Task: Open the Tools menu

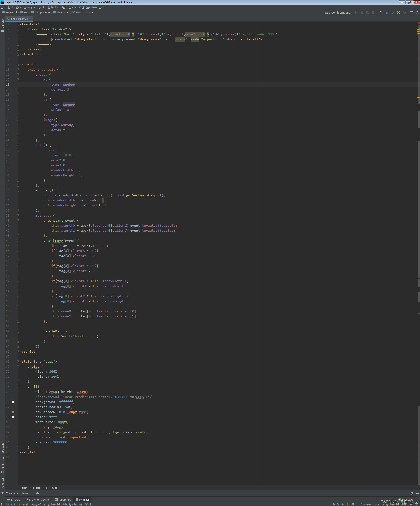Action: click(x=72, y=7)
